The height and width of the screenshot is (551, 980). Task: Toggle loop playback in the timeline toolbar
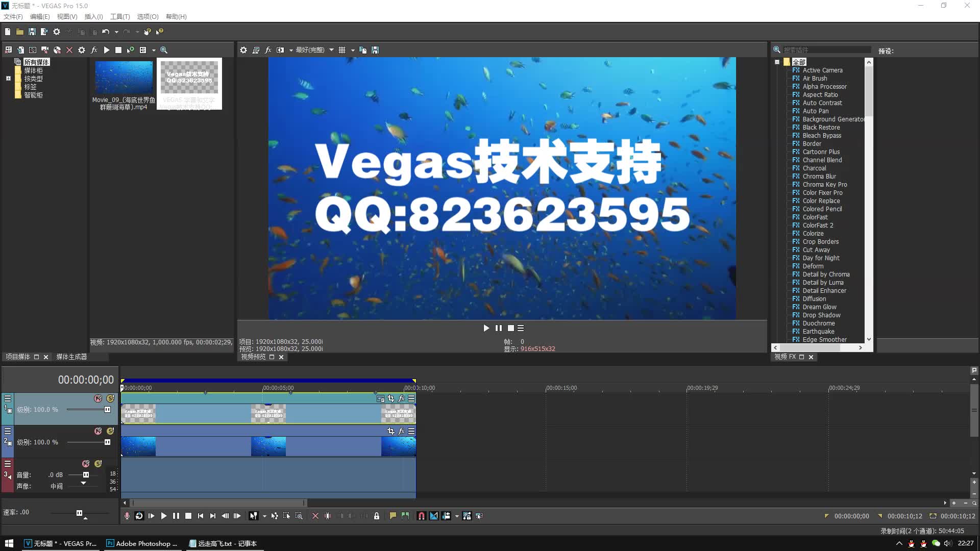tap(139, 516)
